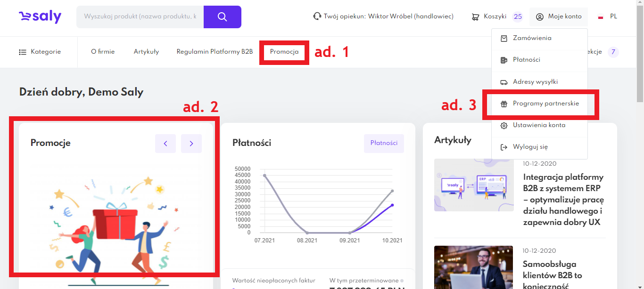The width and height of the screenshot is (644, 289).
Task: Show previous promotion with left arrow
Action: click(165, 144)
